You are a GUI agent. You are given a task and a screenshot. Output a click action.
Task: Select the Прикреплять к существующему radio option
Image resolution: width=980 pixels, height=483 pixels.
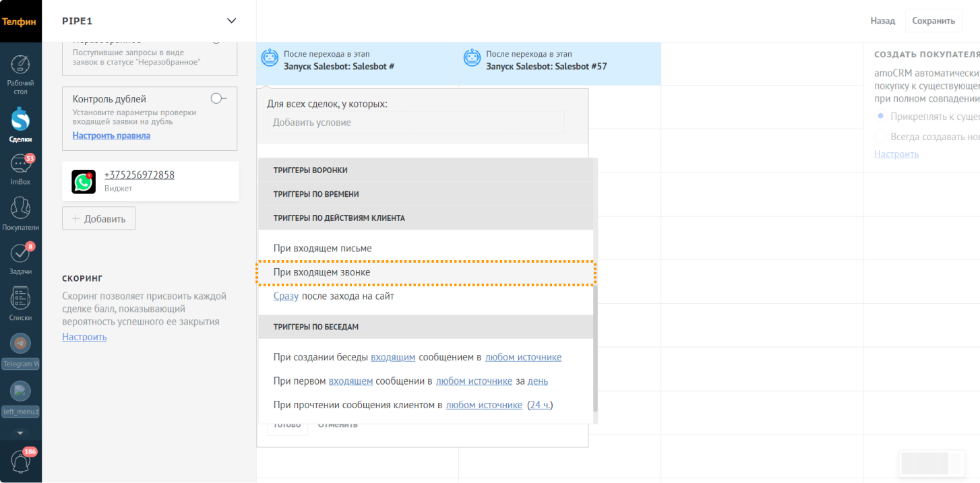pos(880,117)
